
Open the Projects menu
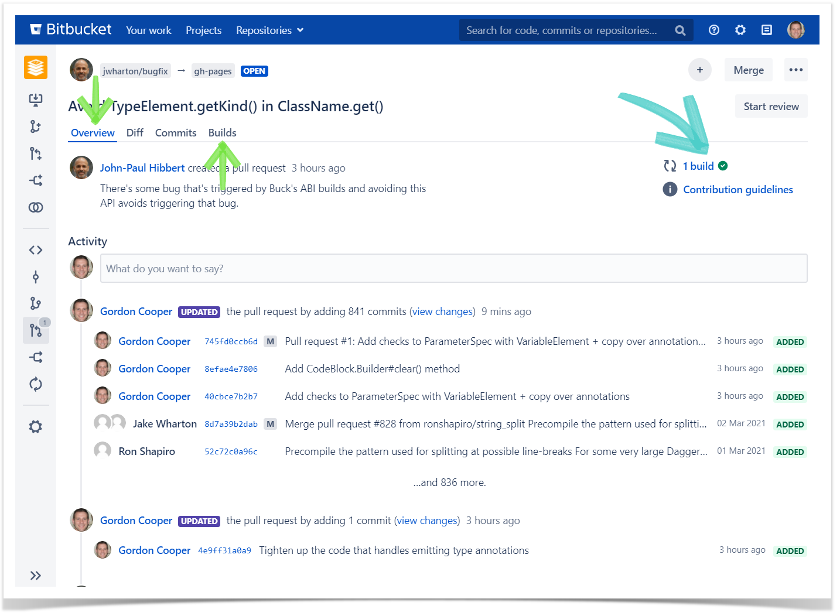pyautogui.click(x=203, y=30)
